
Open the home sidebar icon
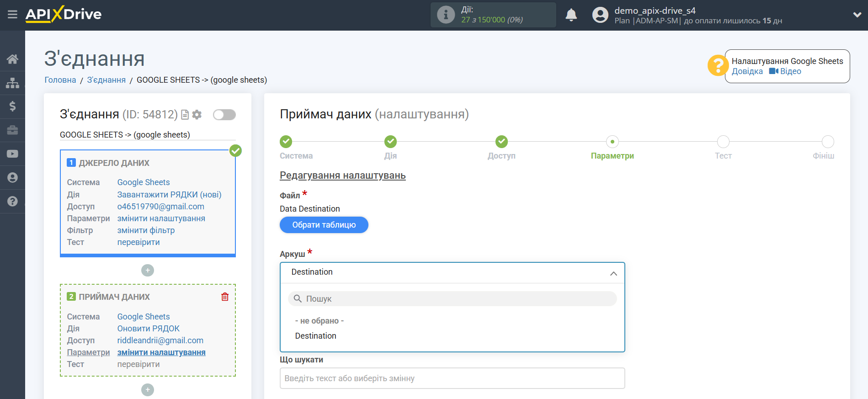click(x=12, y=59)
